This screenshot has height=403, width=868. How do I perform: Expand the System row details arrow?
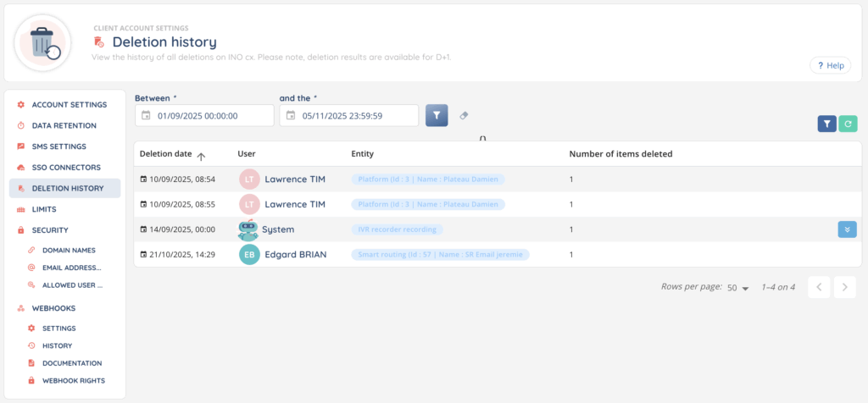(x=847, y=229)
